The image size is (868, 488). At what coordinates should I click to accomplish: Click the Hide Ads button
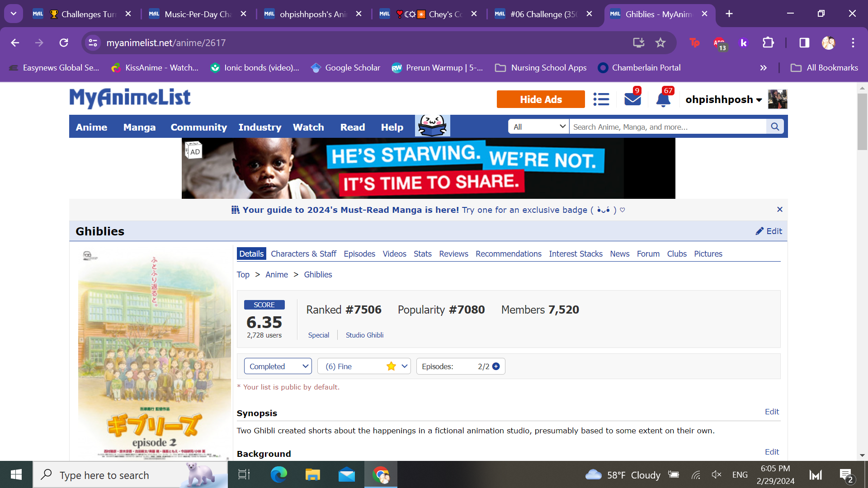[x=541, y=99]
